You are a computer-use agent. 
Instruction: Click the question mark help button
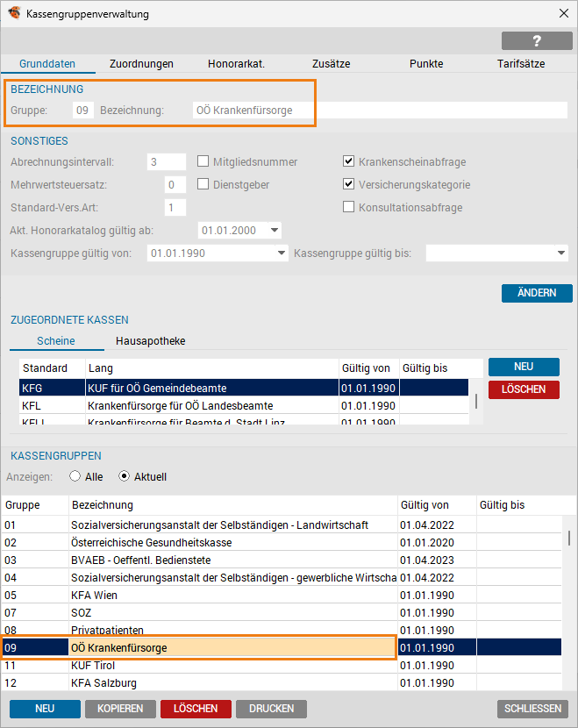click(537, 40)
